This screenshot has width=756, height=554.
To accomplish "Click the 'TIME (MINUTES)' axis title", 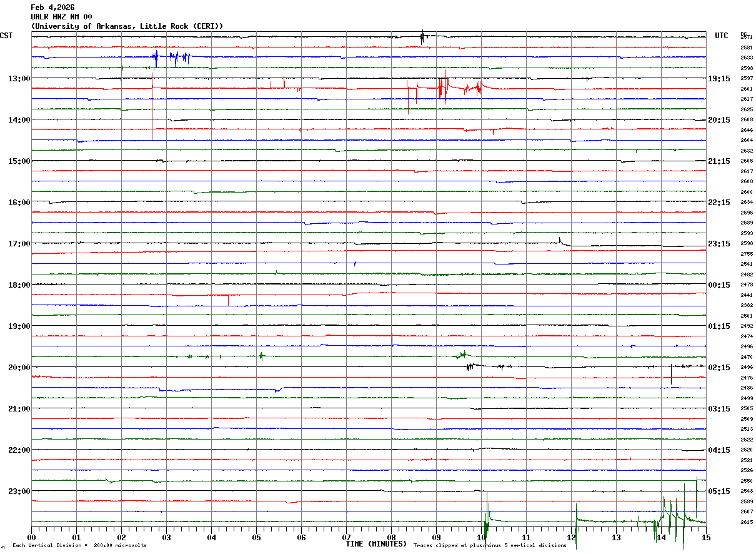I will point(376,544).
